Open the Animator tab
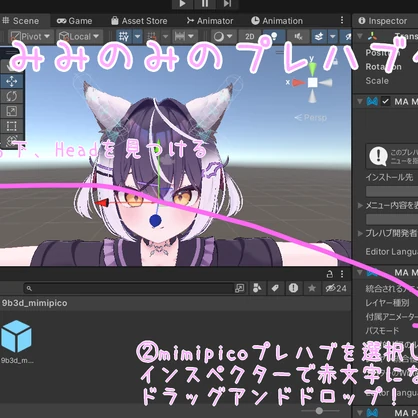Image resolution: width=418 pixels, height=418 pixels. pos(210,21)
